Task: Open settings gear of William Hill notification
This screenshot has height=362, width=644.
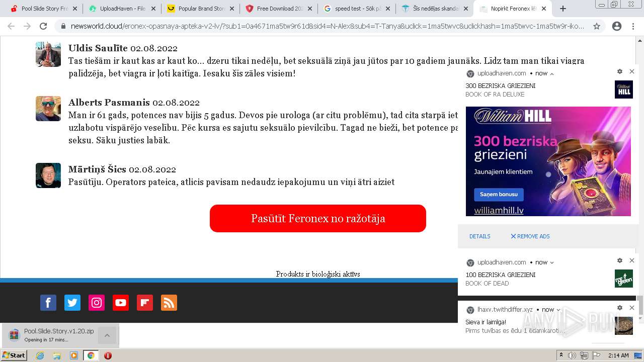Action: click(620, 71)
